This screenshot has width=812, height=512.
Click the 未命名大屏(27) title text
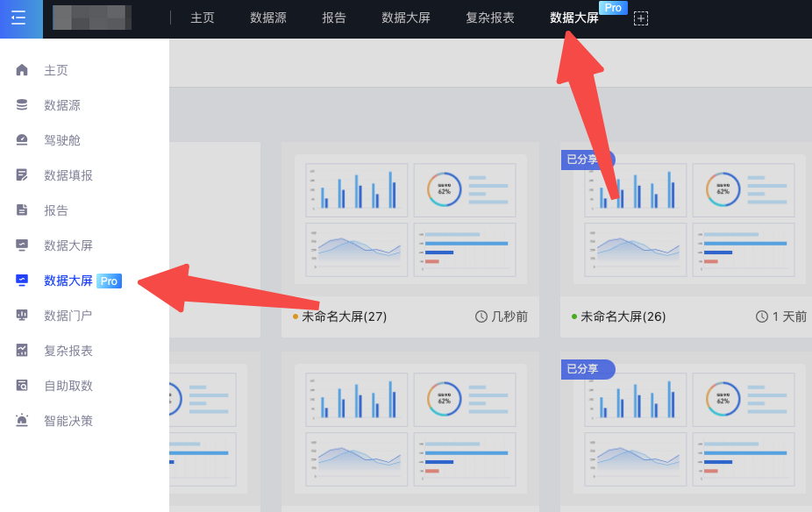pos(344,316)
